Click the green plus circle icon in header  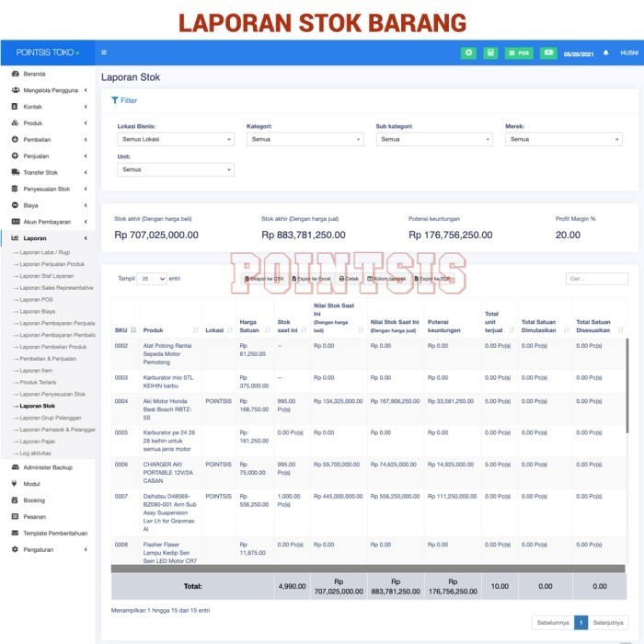coord(468,53)
